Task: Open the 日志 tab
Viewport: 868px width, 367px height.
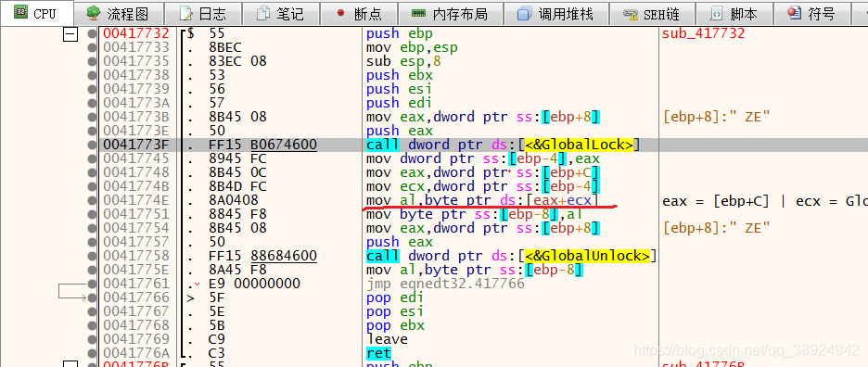Action: 203,14
